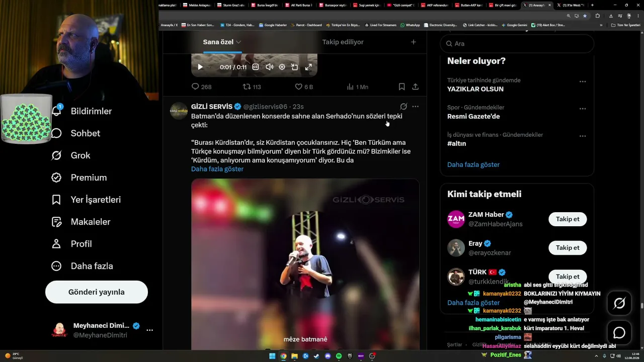Image resolution: width=644 pixels, height=362 pixels.
Task: Toggle captions on the video player
Action: click(256, 67)
